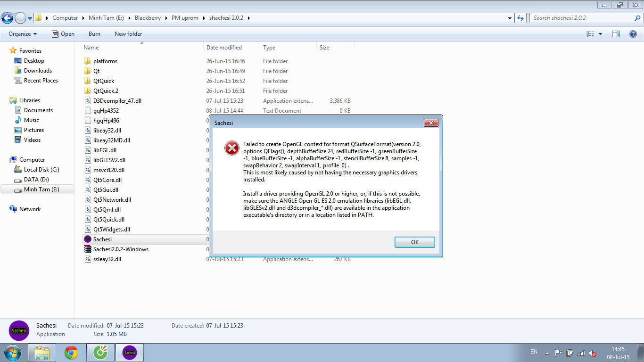Click shachesi 2.0.2 in the breadcrumb
This screenshot has width=644, height=362.
227,18
